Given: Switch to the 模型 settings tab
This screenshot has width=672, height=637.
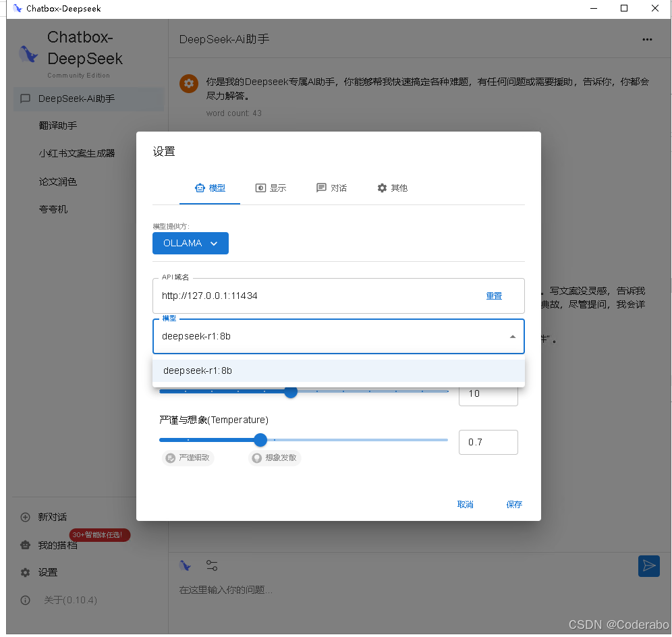Looking at the screenshot, I should (210, 188).
